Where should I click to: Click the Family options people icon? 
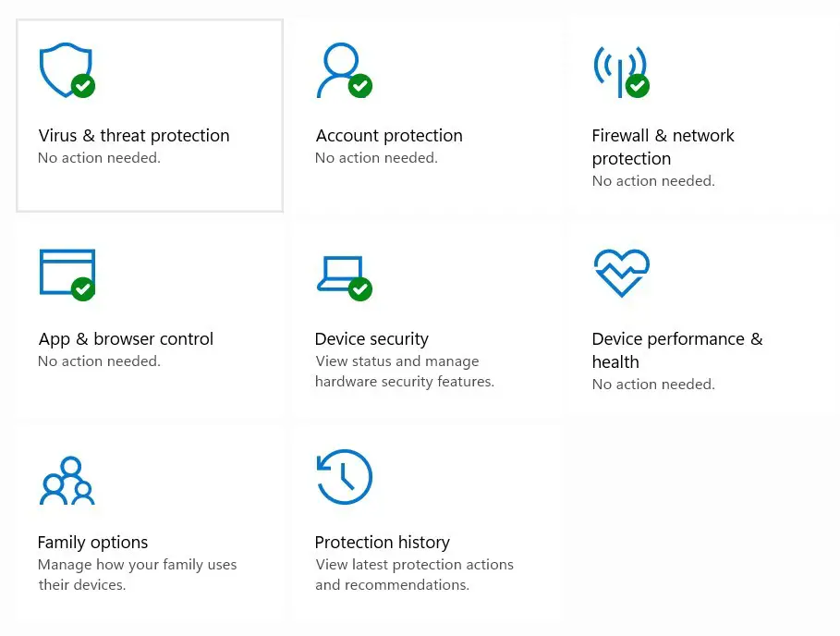click(x=67, y=481)
